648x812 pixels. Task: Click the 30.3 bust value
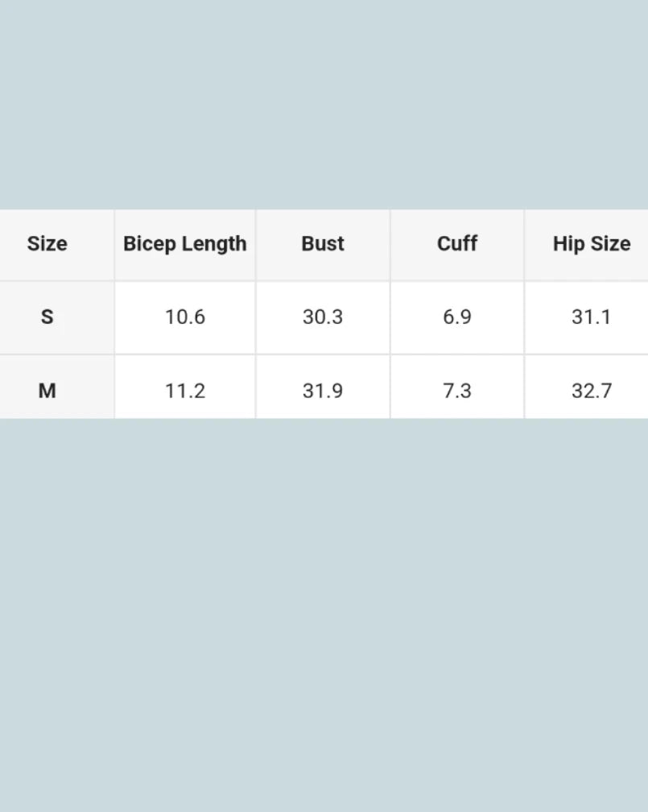tap(323, 317)
